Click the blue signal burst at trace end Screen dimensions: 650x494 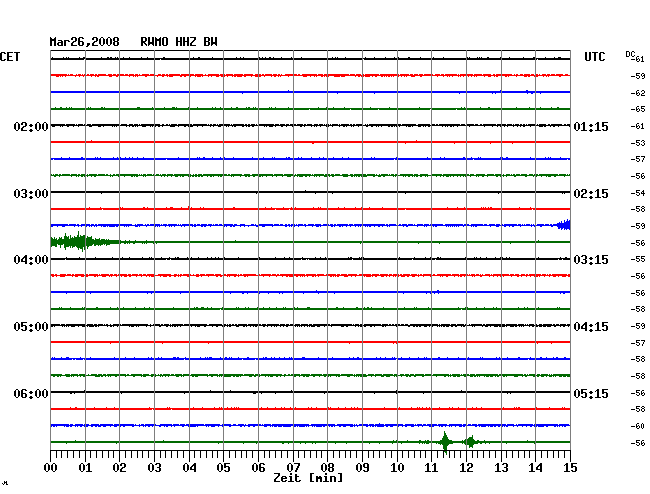click(x=564, y=225)
